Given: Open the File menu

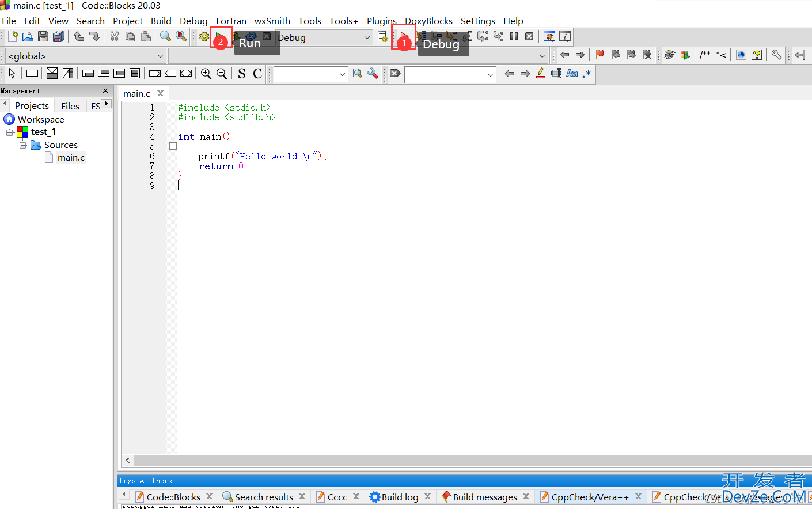Looking at the screenshot, I should pos(9,21).
